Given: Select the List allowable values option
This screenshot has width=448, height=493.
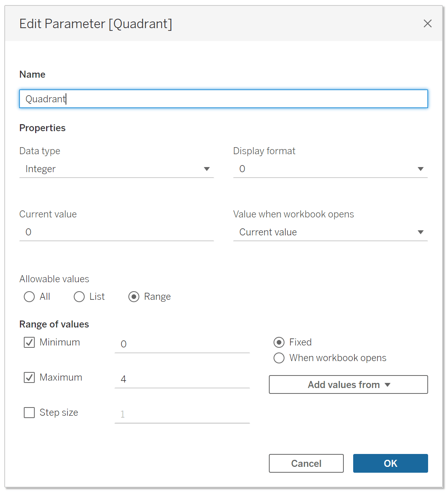Looking at the screenshot, I should (79, 297).
